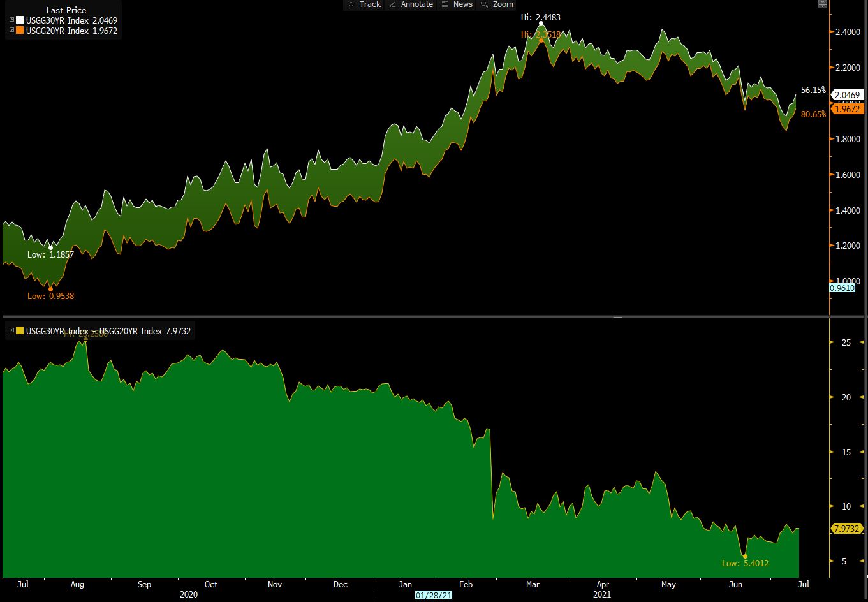Click the panel collapse arrows icon top-right
This screenshot has width=868, height=602.
pos(823,4)
